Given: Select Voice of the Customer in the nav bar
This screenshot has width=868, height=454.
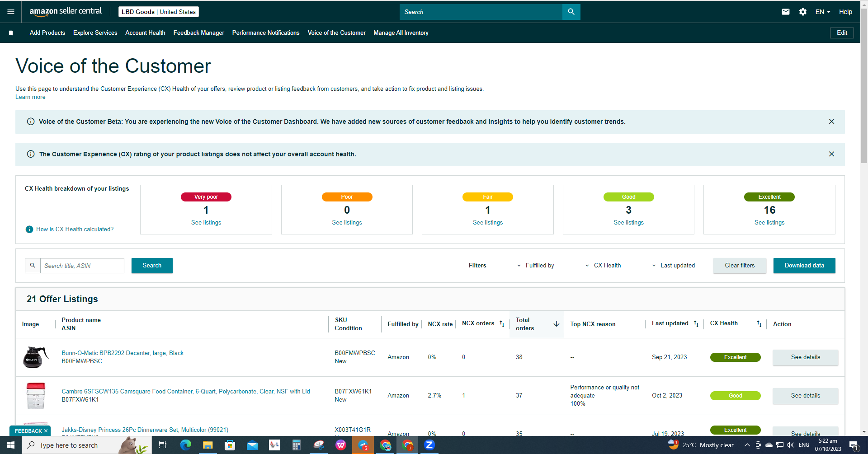Looking at the screenshot, I should 337,33.
